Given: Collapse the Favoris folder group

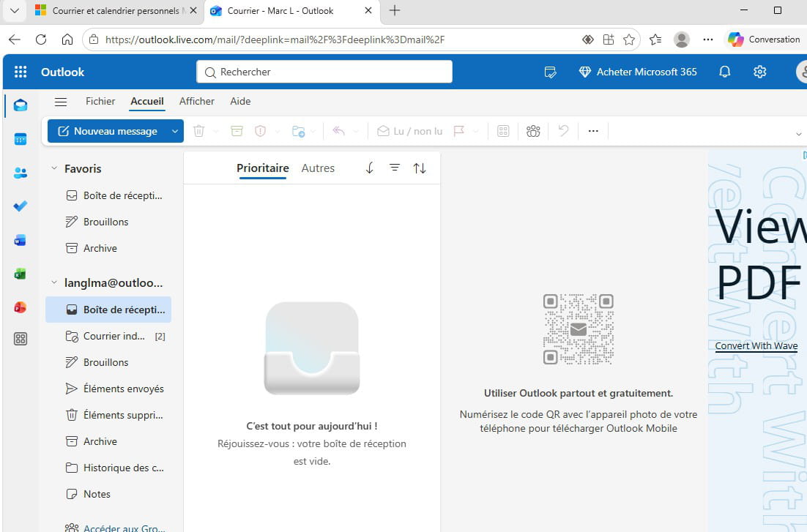Looking at the screenshot, I should click(x=54, y=168).
